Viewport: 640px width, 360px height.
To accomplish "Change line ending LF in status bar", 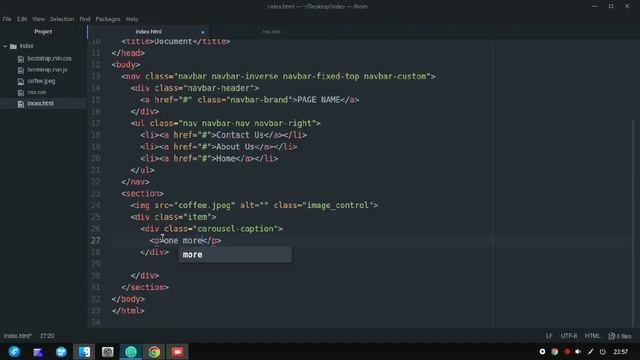I will (549, 336).
